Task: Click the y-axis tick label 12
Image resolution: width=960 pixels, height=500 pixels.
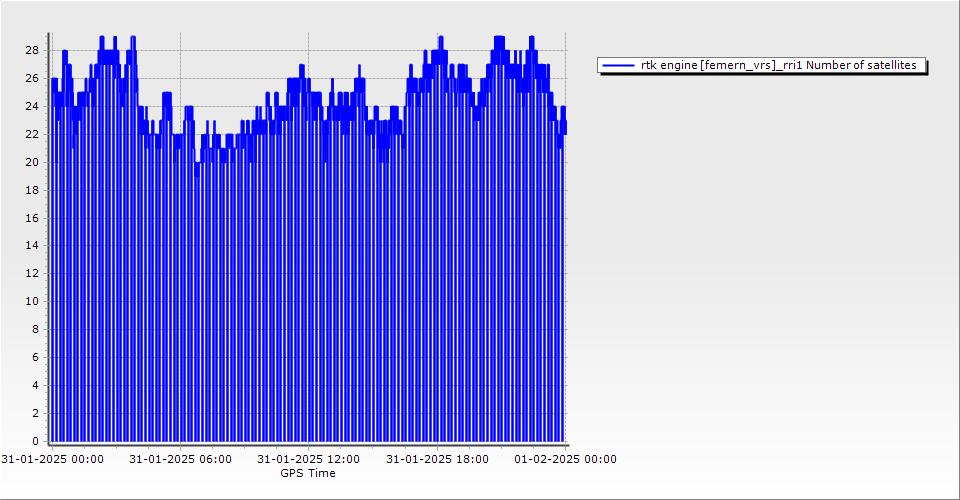Action: click(32, 273)
